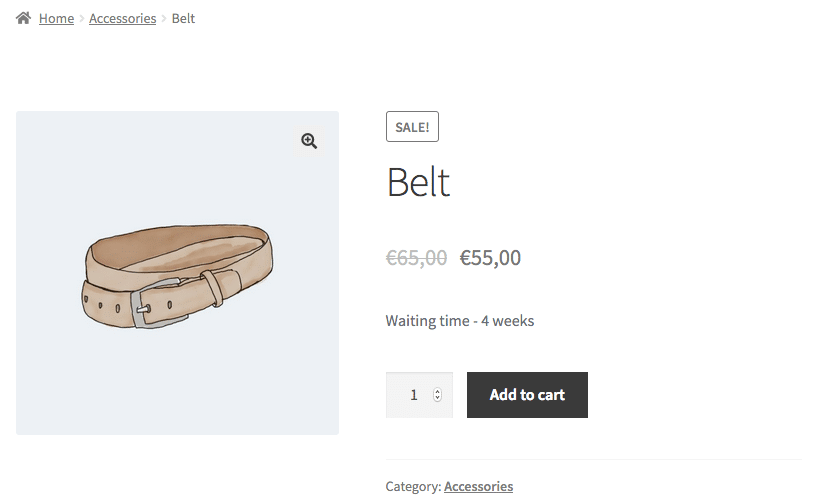Screen dimensions: 819x503
Task: Increase quantity with the up arrow
Action: pyautogui.click(x=437, y=391)
